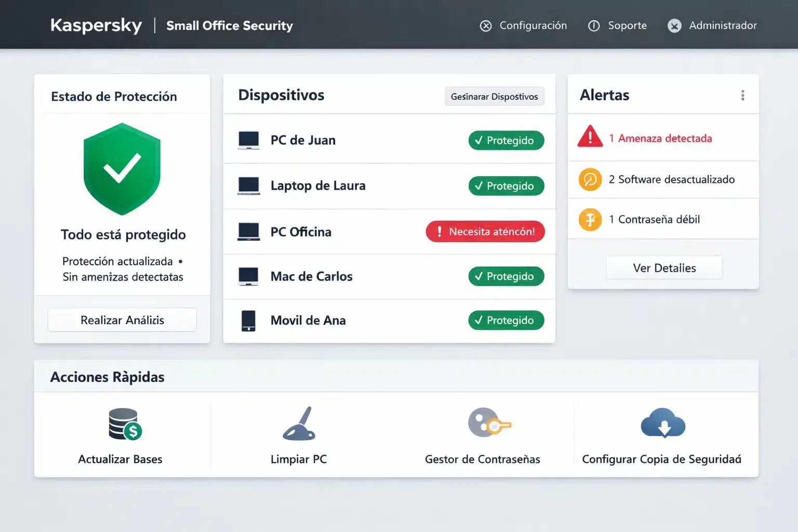Open the Alertas panel options menu
Viewport: 798px width, 532px height.
coord(743,95)
